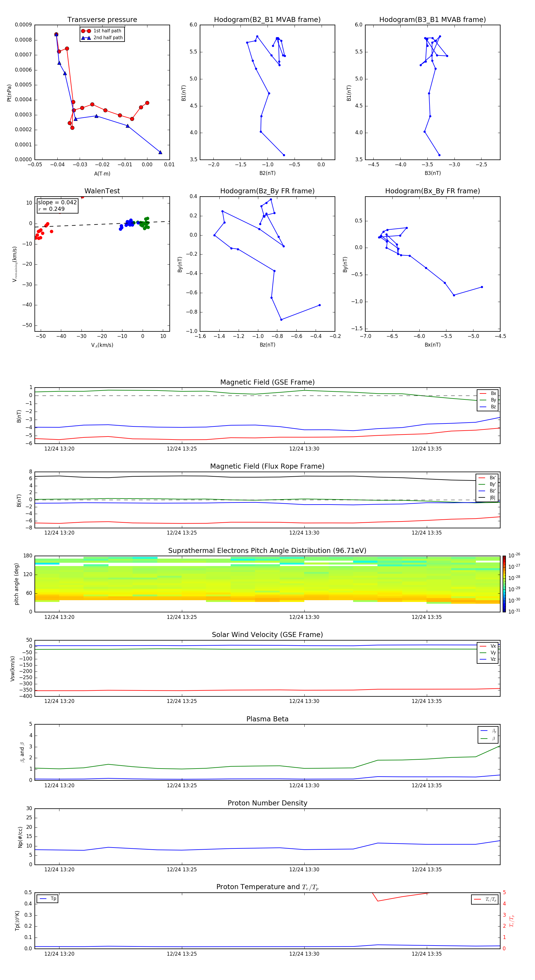Click the 'Hodogram(Bx_By FR frame)' title
The width and height of the screenshot is (535, 980).
click(x=432, y=191)
